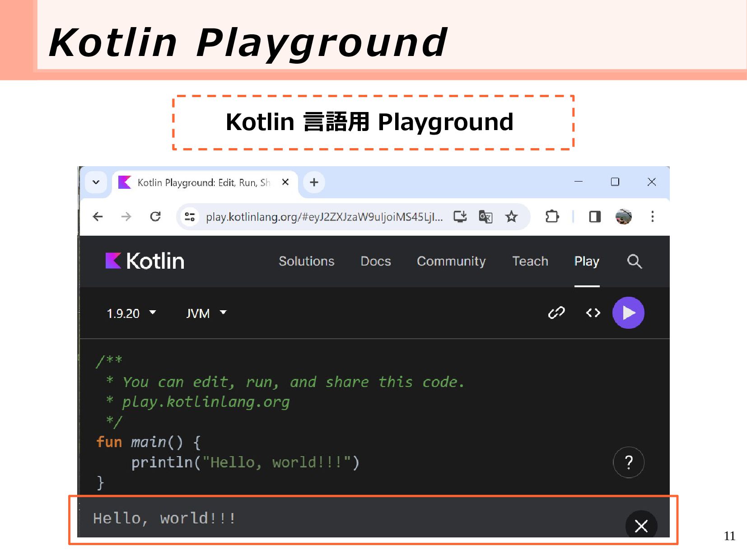
Task: Open a new browser tab
Action: click(x=314, y=182)
